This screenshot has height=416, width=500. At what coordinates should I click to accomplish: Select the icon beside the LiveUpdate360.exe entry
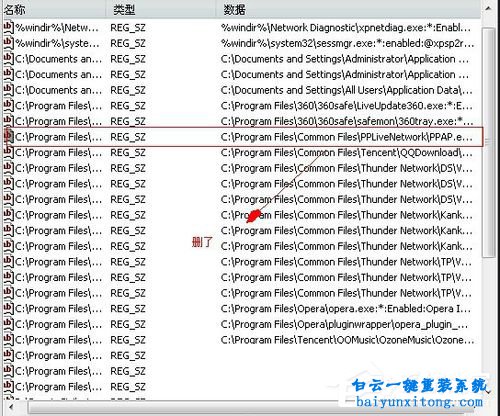pos(8,106)
